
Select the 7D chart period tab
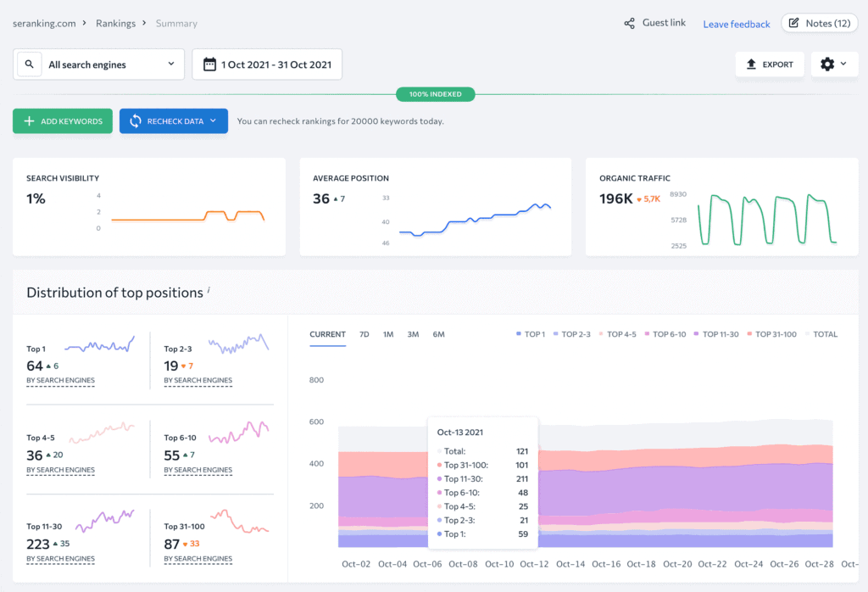364,334
